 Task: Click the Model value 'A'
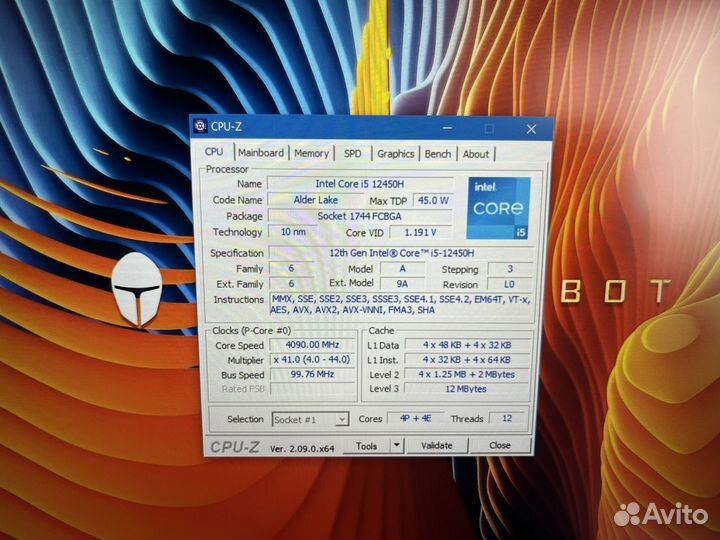click(402, 269)
